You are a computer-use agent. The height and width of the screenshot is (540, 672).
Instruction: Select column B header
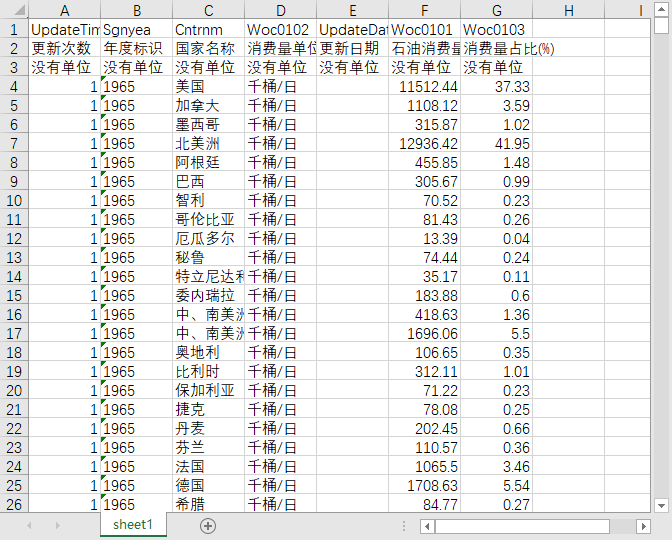[x=136, y=10]
